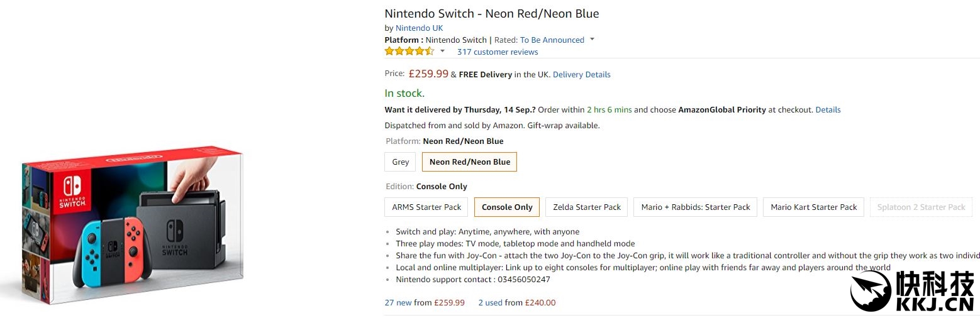Viewport: 980px width, 318px height.
Task: Select the Mario Kart Starter Pack edition
Action: 813,207
